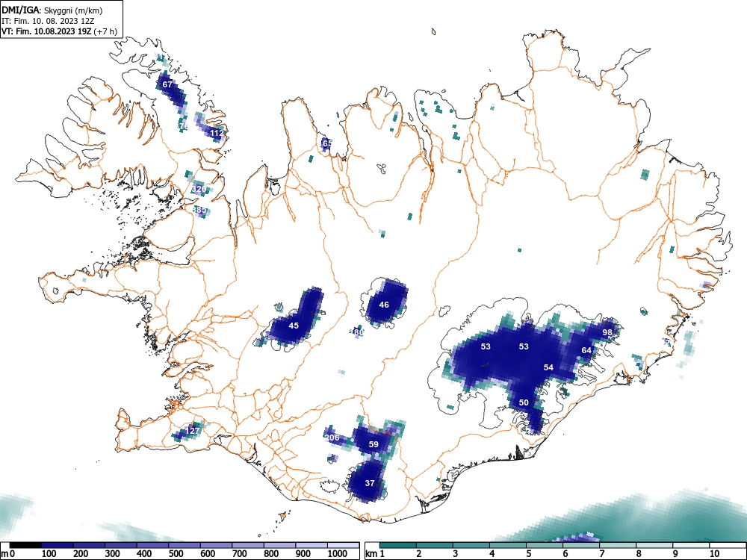Image resolution: width=747 pixels, height=560 pixels.
Task: Click the visibility value 46 on the map
Action: pyautogui.click(x=384, y=305)
